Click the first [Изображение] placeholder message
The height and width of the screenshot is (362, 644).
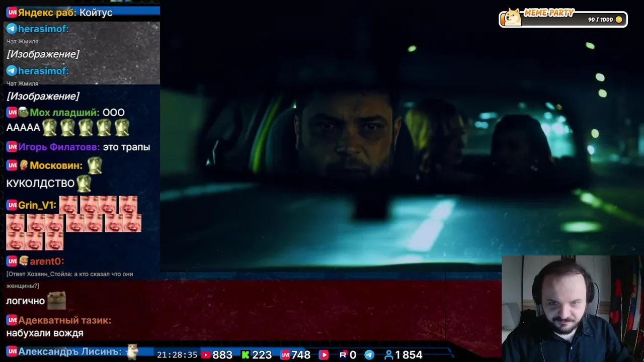coord(43,54)
